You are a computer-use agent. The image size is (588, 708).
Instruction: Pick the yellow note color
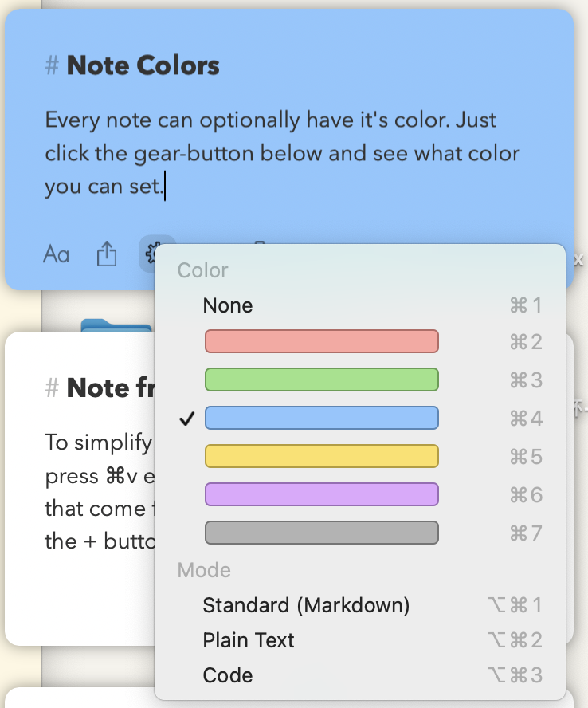click(x=321, y=456)
